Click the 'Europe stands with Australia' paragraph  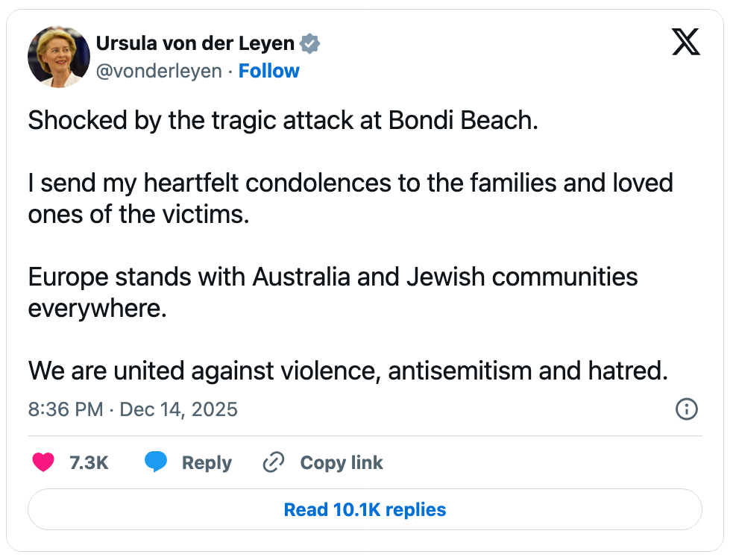333,292
